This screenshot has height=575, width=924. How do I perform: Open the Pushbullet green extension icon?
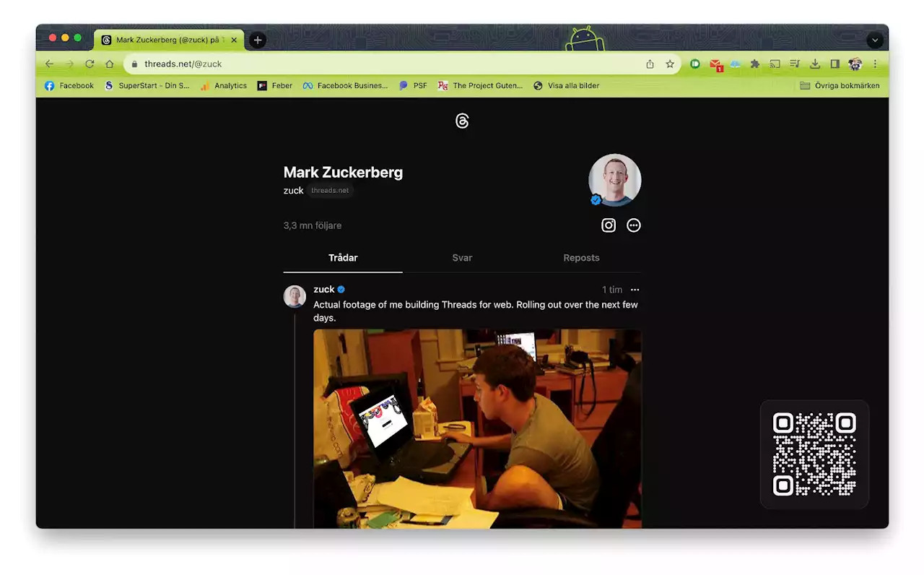tap(695, 64)
